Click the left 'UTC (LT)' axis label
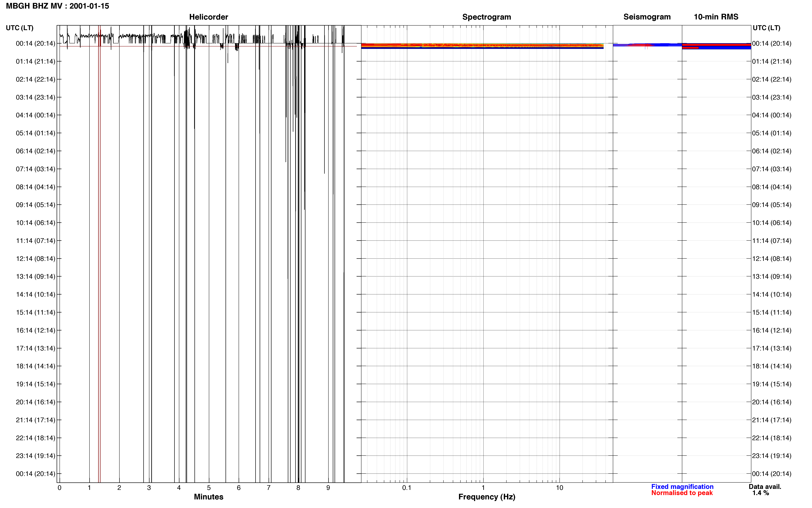Viewport: 812px width, 508px height. coord(19,28)
